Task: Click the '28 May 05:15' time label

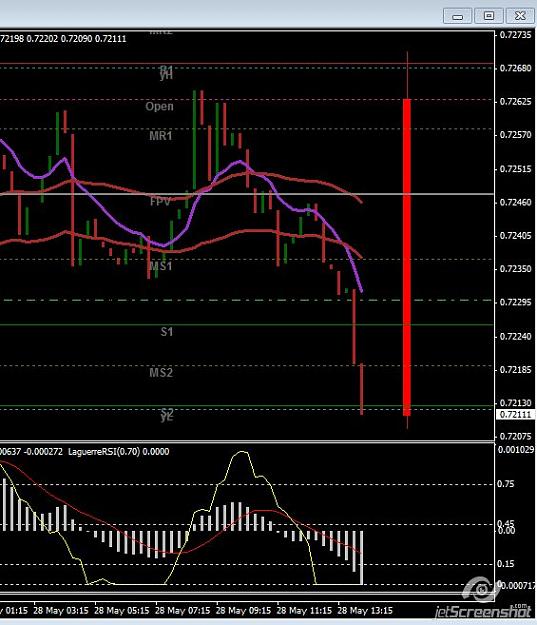Action: 122,611
